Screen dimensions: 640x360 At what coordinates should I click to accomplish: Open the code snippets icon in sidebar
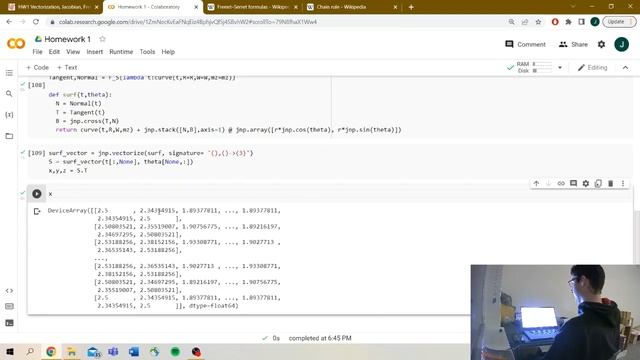[9, 291]
